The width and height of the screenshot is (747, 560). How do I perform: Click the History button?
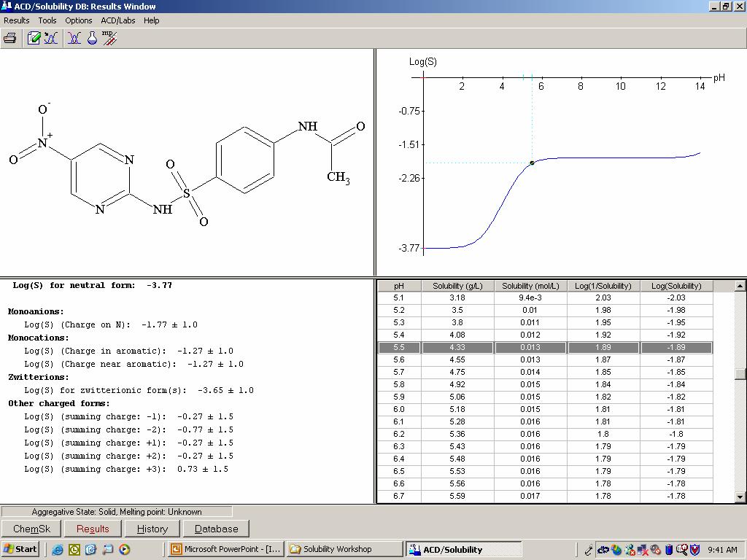pyautogui.click(x=152, y=529)
